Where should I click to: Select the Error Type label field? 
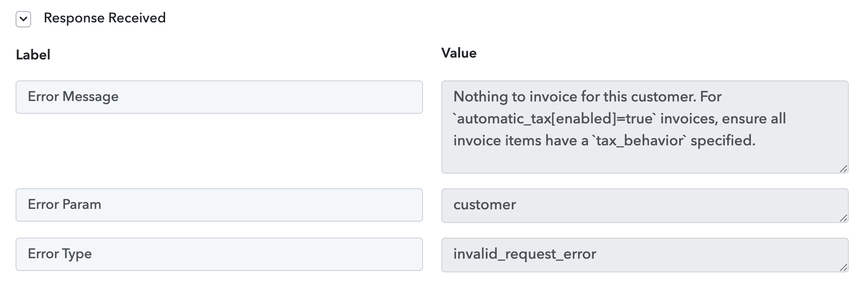[x=219, y=254]
